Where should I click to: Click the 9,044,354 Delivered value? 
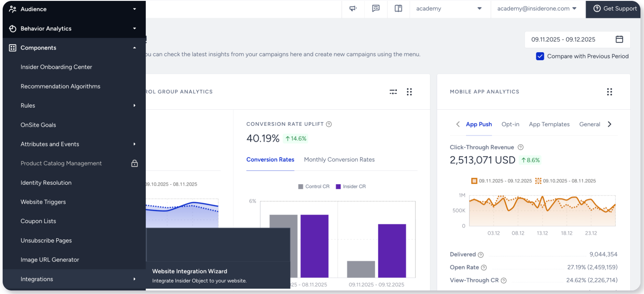tap(603, 255)
